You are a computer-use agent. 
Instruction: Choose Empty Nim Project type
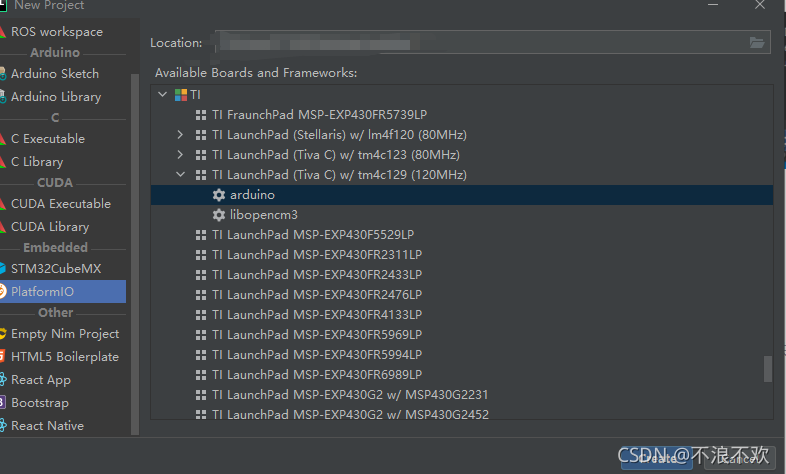[63, 334]
